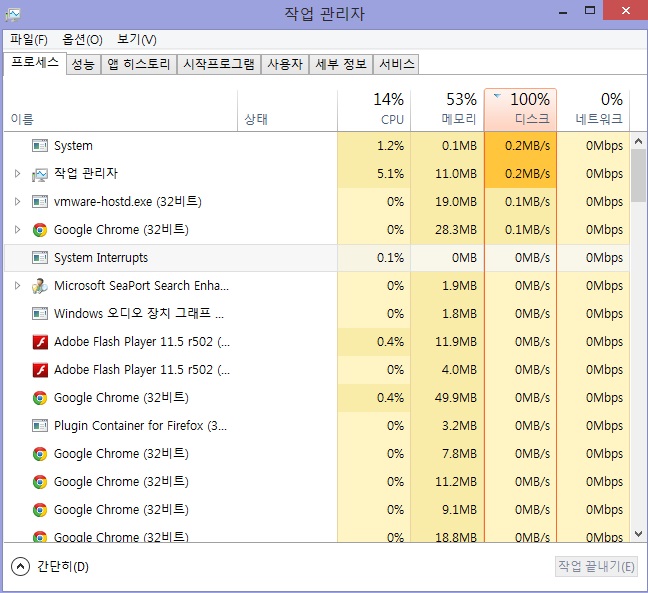Click the 49.9MB memory value
648x593 pixels.
(456, 398)
